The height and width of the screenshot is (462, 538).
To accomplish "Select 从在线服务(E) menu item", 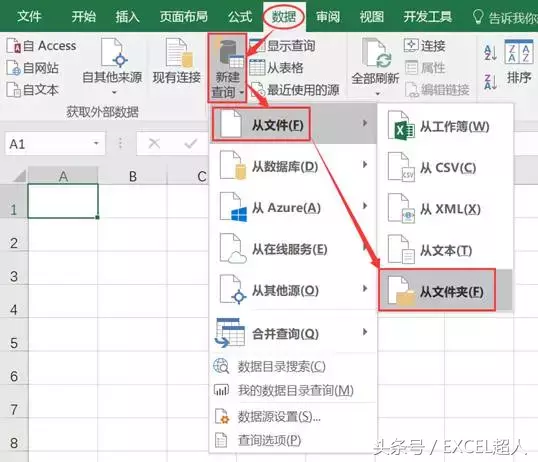I will click(x=293, y=249).
